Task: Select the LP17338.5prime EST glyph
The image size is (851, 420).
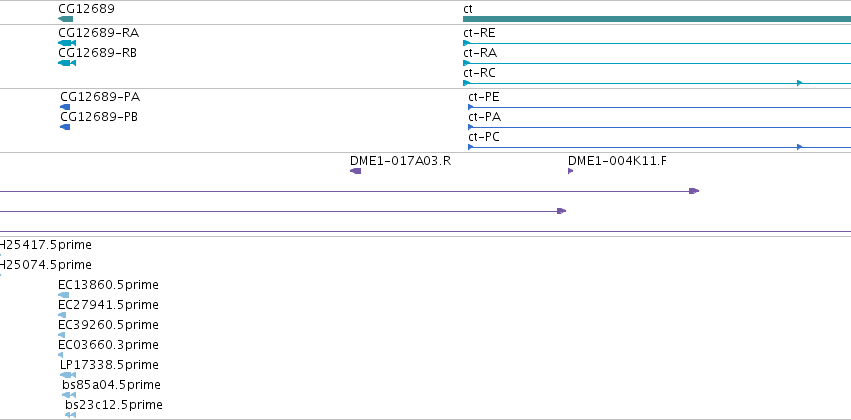Action: click(x=68, y=375)
